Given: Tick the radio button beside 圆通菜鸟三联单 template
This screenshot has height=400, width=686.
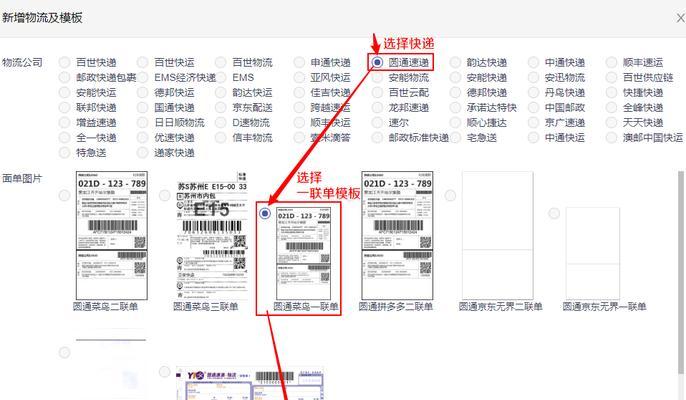Looking at the screenshot, I should [164, 195].
